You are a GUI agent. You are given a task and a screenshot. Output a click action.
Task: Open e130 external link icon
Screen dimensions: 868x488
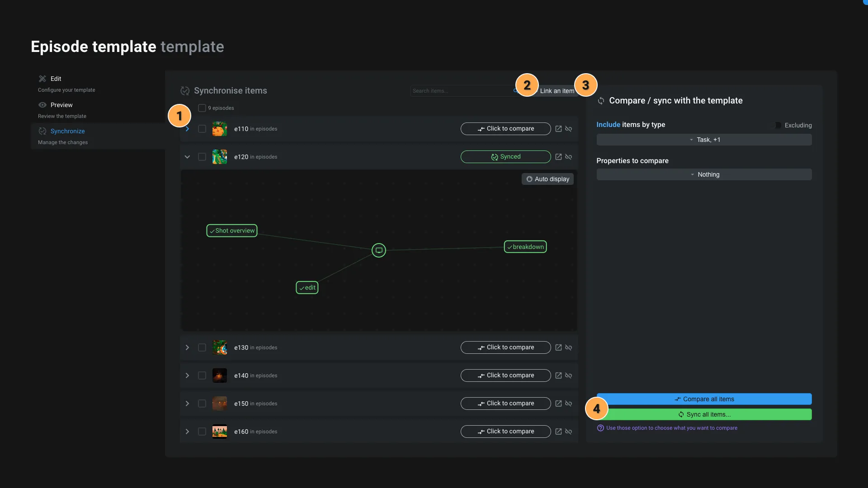tap(558, 347)
